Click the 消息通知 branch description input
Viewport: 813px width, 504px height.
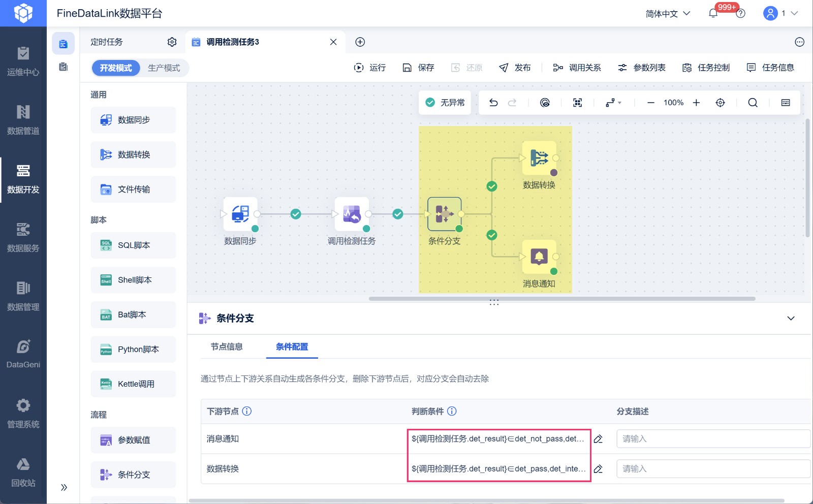[x=713, y=439]
